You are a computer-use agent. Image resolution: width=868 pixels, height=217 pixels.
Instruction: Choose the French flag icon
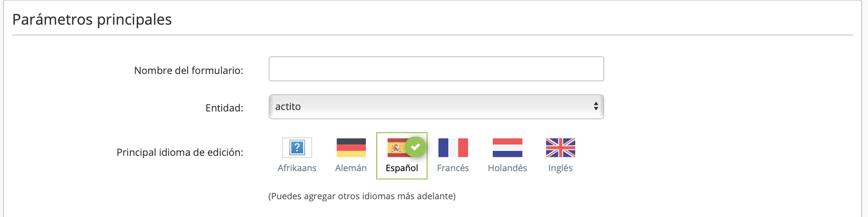coord(453,147)
